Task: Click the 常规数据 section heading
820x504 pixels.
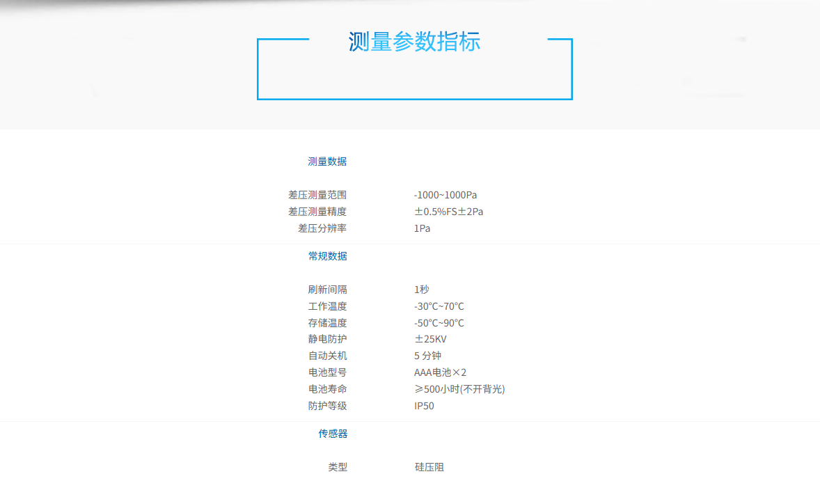Action: 327,256
